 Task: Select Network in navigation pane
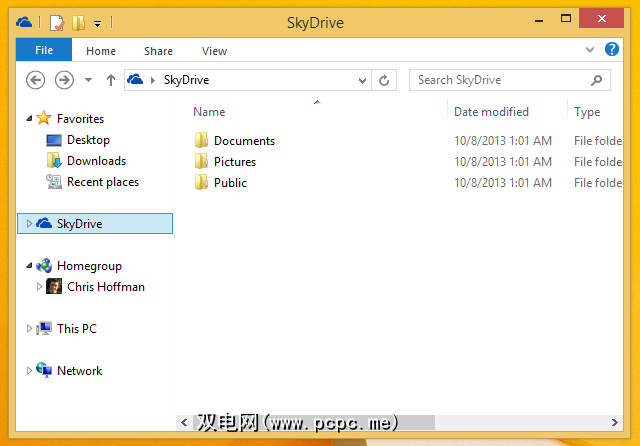80,371
